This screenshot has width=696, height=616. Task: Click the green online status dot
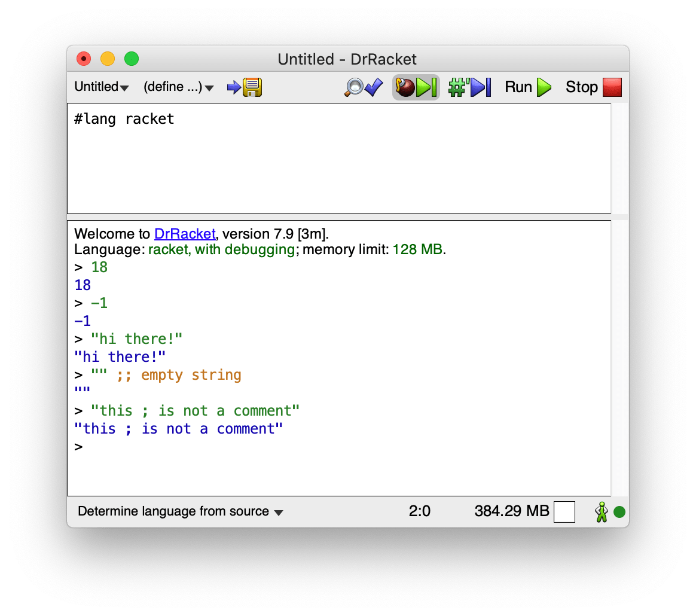(x=619, y=511)
